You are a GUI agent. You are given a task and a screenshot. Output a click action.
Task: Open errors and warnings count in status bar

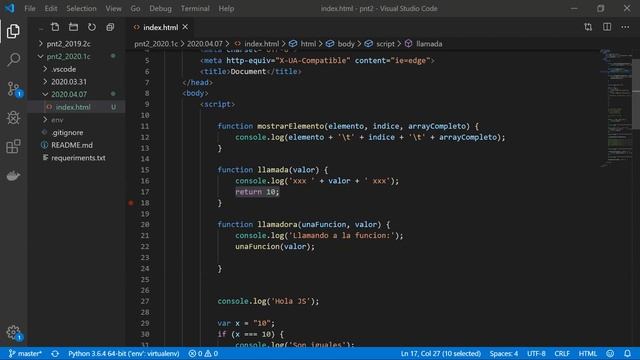(x=203, y=353)
